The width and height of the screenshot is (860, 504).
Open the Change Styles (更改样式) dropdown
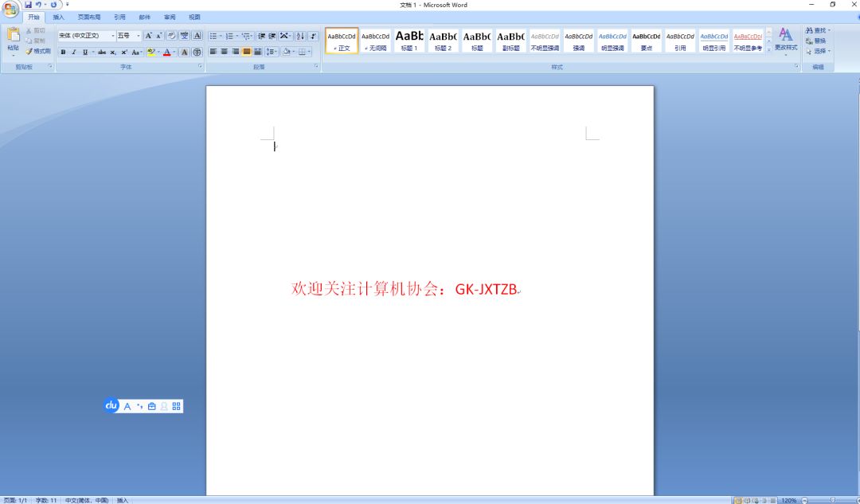click(785, 41)
